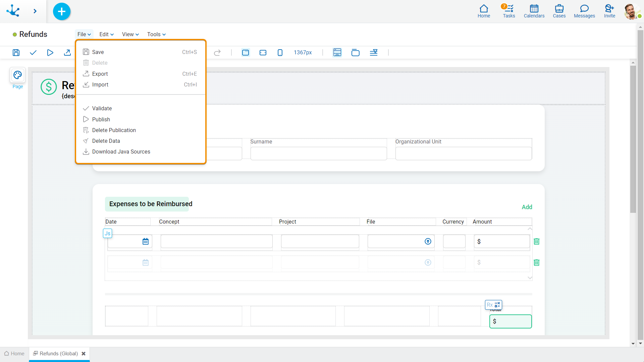The width and height of the screenshot is (644, 362).
Task: Click the first row Currency field
Action: click(x=454, y=241)
